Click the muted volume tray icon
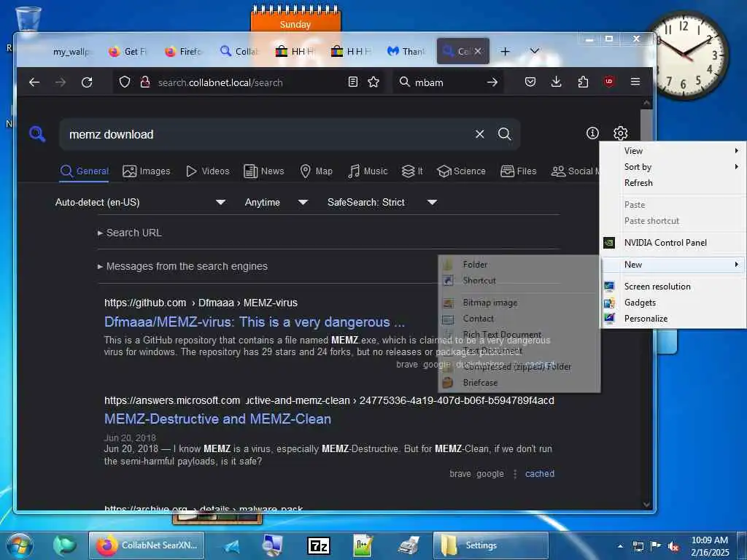The height and width of the screenshot is (560, 747). 673,547
